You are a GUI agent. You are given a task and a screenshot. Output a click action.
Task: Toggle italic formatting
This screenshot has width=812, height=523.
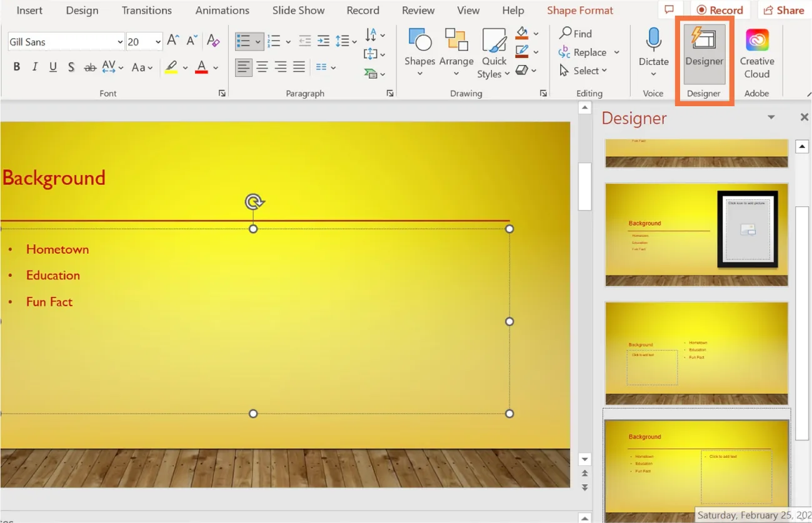(x=34, y=67)
